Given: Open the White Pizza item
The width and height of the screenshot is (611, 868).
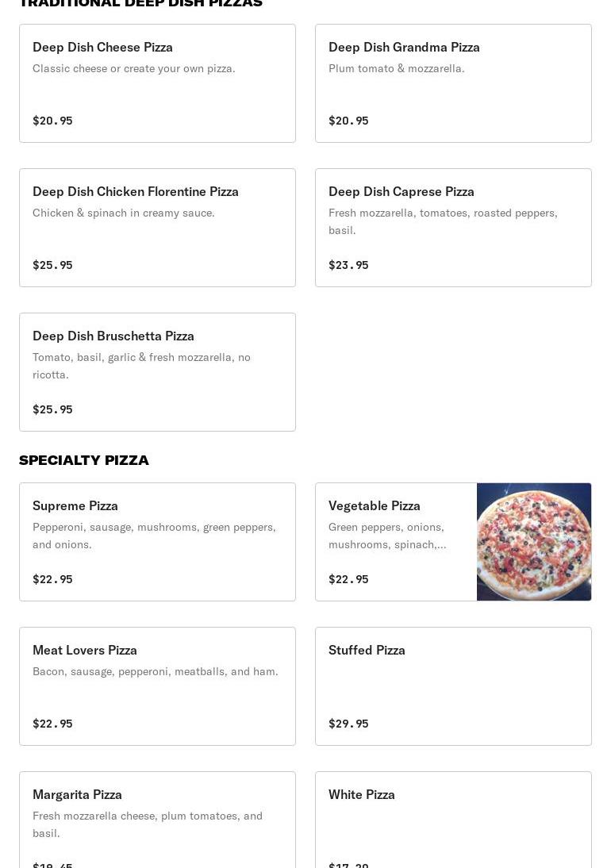Looking at the screenshot, I should pos(453,820).
